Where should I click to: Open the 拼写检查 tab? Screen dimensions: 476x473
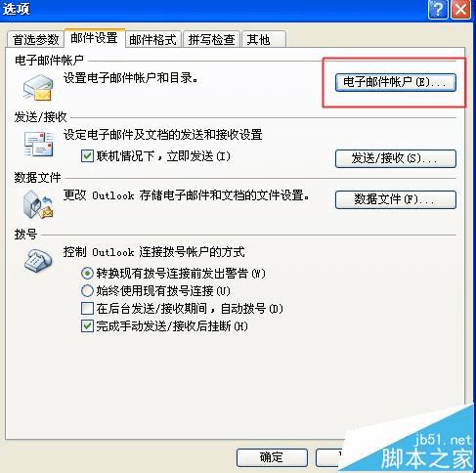tap(211, 40)
